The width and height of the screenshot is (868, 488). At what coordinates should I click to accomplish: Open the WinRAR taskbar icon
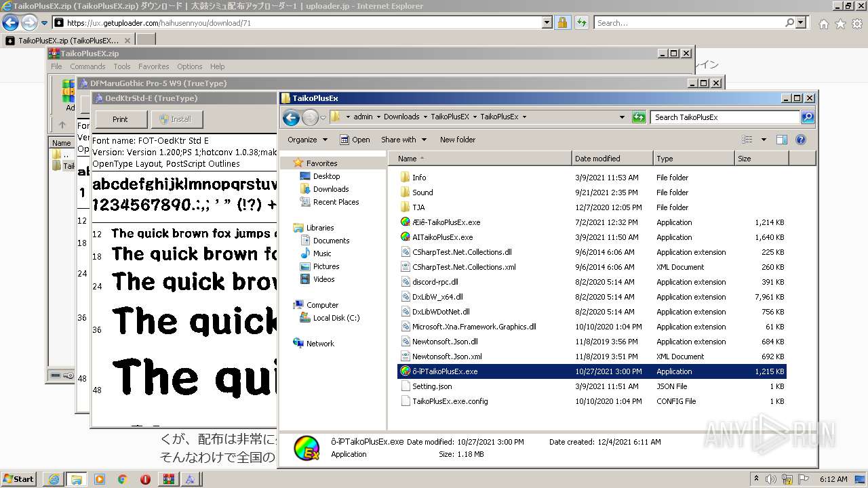click(x=167, y=479)
